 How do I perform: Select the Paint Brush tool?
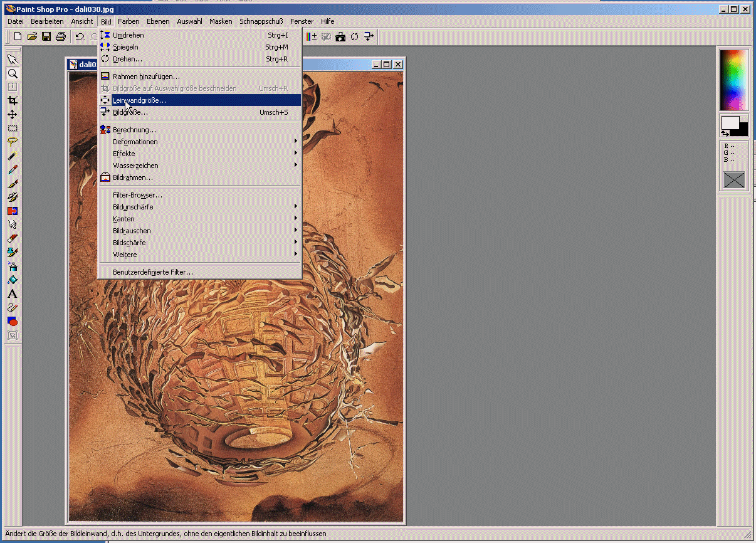point(12,184)
